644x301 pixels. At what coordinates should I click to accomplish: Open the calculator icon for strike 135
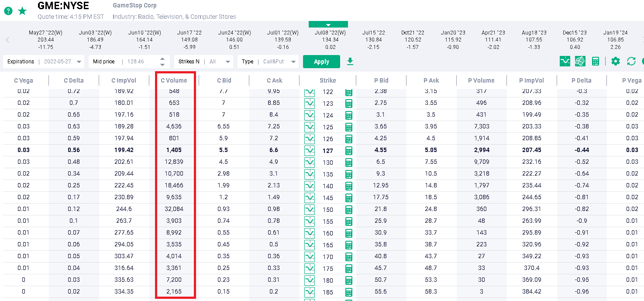point(348,174)
